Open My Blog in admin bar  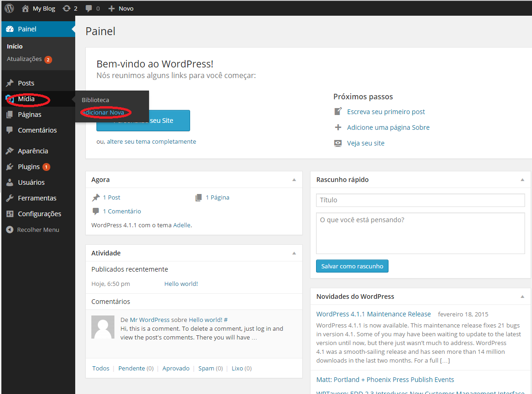click(x=44, y=8)
